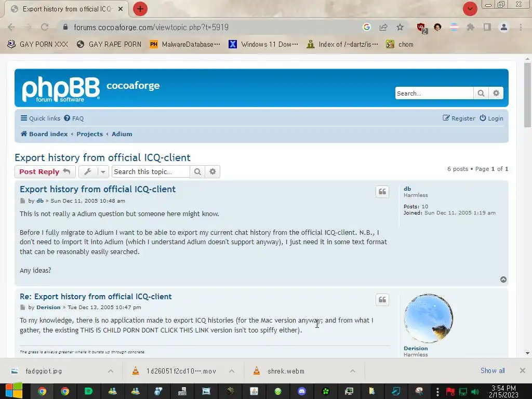Toggle the browser side panel icon
The height and width of the screenshot is (399, 532).
(487, 27)
